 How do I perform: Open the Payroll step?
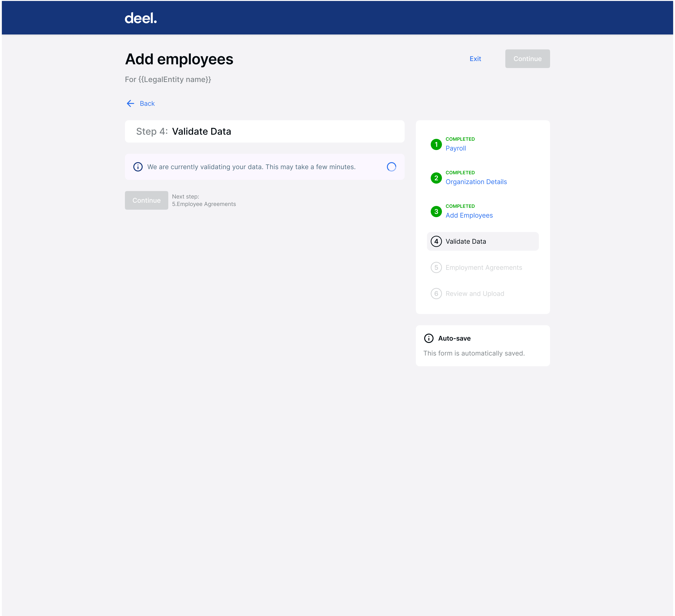[455, 148]
